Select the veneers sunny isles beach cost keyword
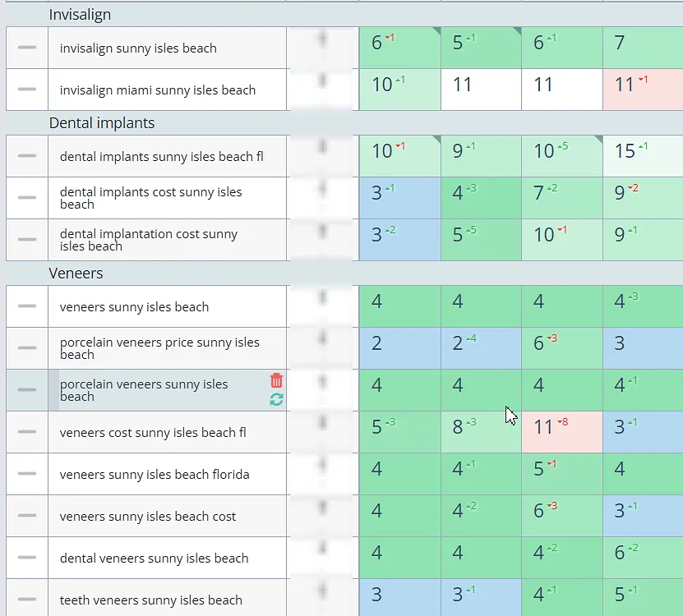Screen dimensions: 683x616 point(147,517)
